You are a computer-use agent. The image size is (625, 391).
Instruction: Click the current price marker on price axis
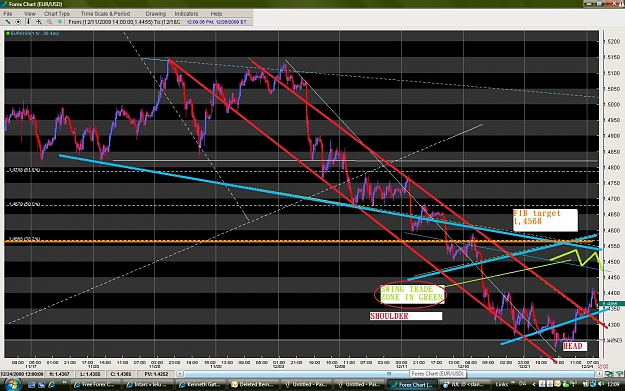pos(612,304)
